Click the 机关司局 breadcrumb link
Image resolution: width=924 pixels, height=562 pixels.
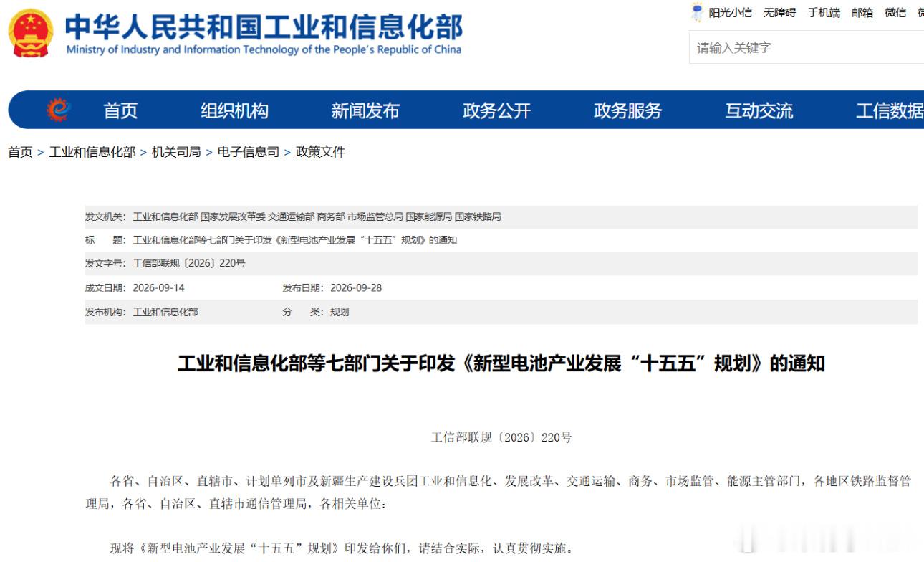(176, 152)
